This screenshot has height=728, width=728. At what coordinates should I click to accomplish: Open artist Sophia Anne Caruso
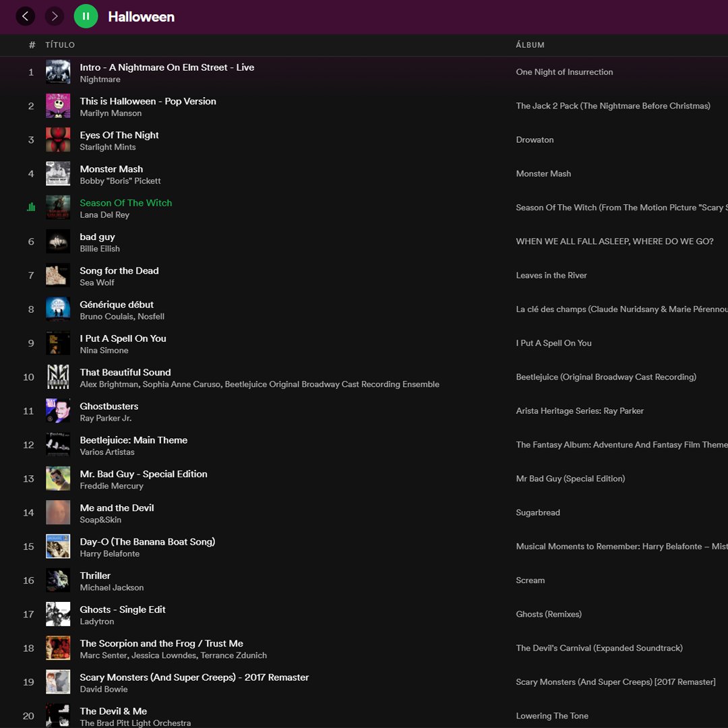[x=181, y=384]
